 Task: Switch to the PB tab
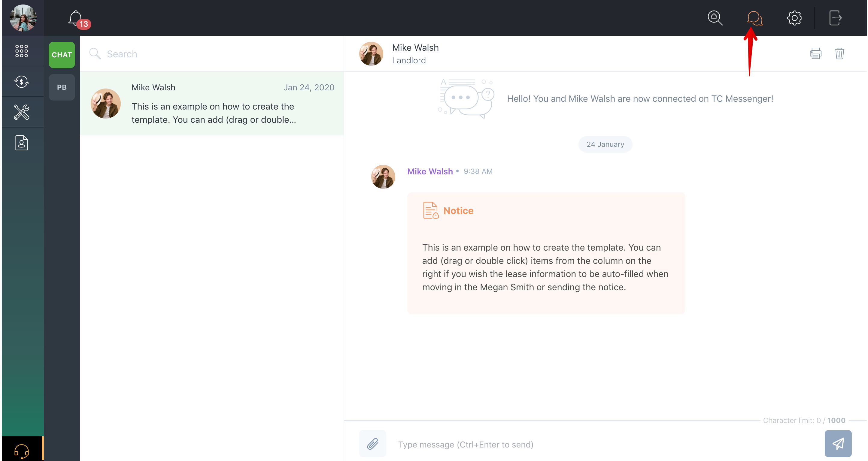[x=62, y=87]
